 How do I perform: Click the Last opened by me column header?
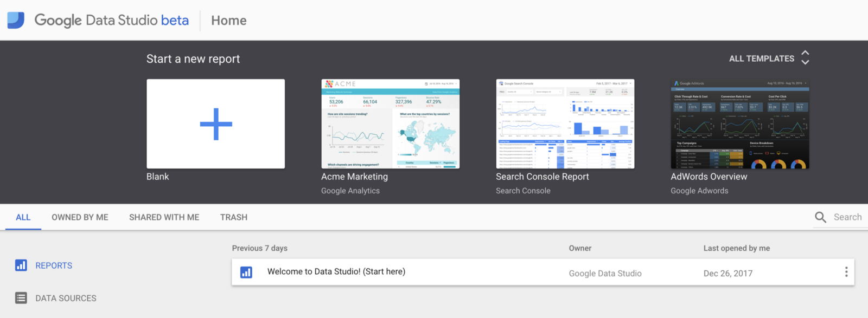(737, 248)
